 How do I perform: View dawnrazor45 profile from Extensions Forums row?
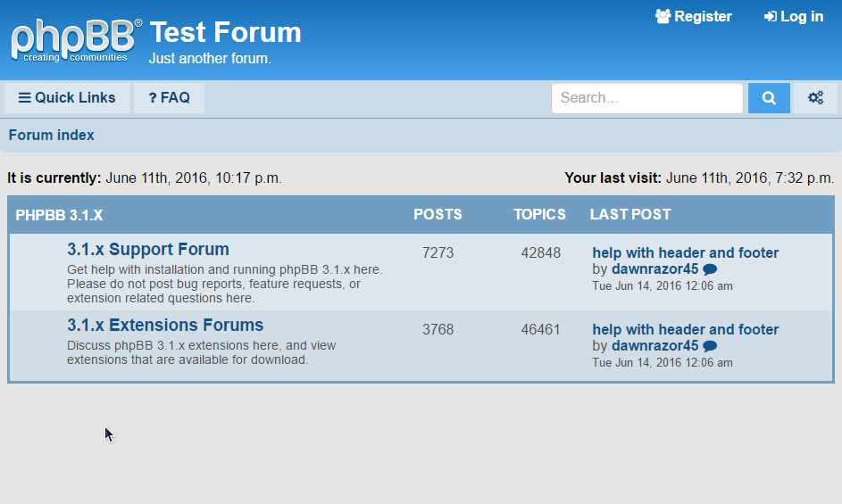tap(654, 346)
